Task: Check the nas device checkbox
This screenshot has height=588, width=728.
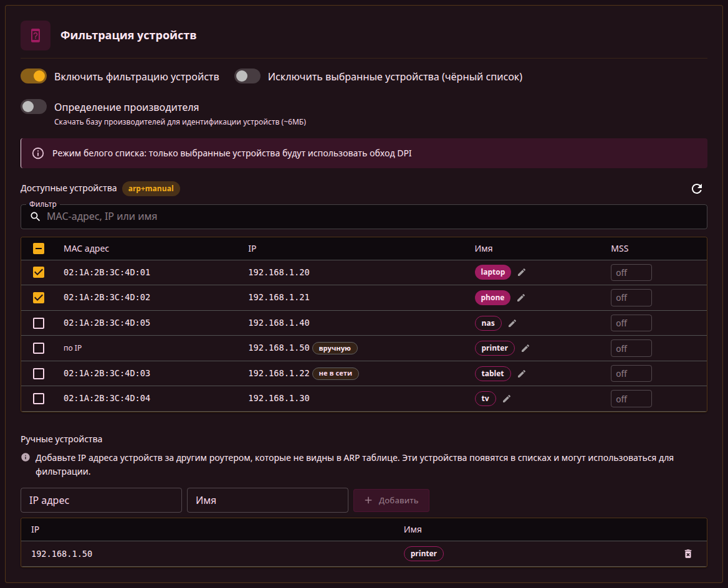Action: 39,323
